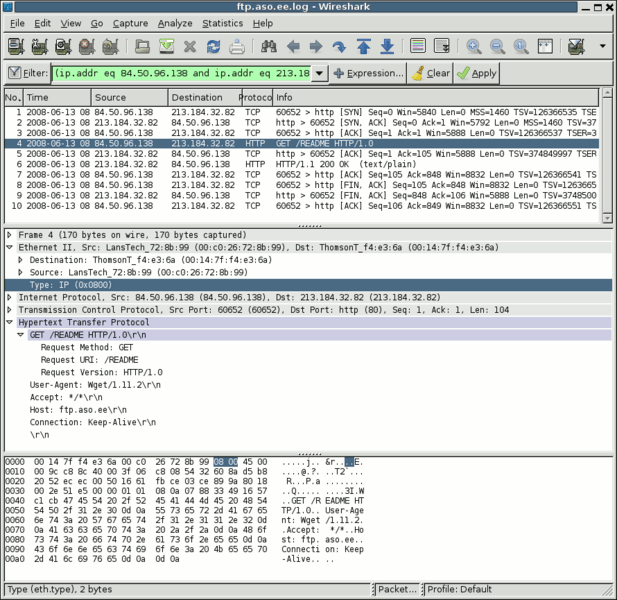This screenshot has height=600, width=617.
Task: Open the File menu
Action: [17, 24]
